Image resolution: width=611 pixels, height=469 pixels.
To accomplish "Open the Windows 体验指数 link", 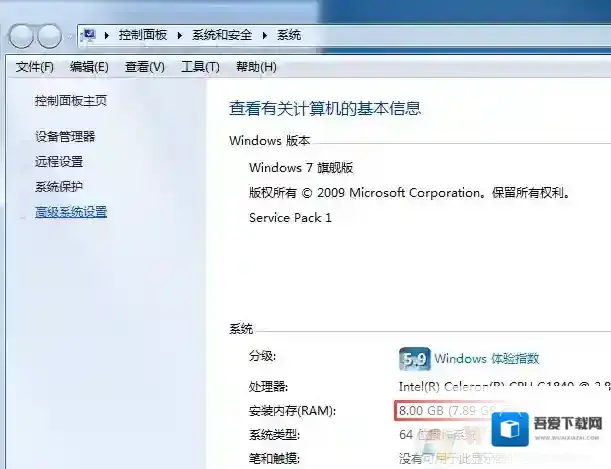I will [x=487, y=358].
